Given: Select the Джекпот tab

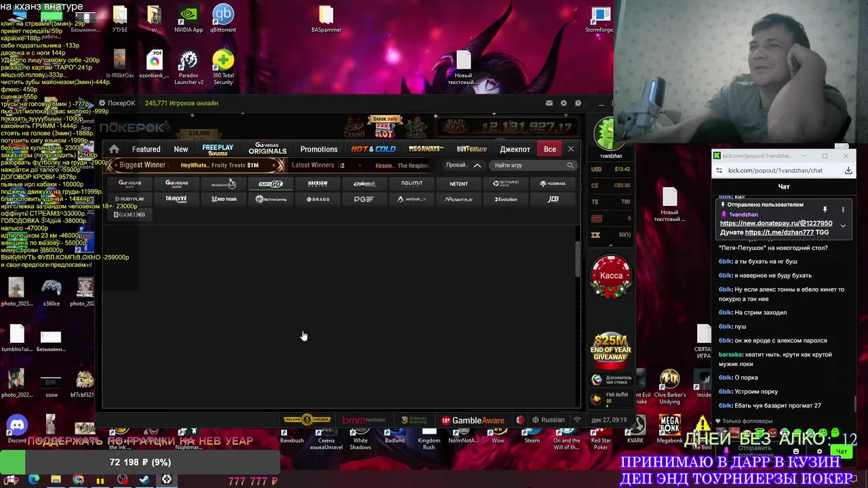Looking at the screenshot, I should pyautogui.click(x=515, y=149).
